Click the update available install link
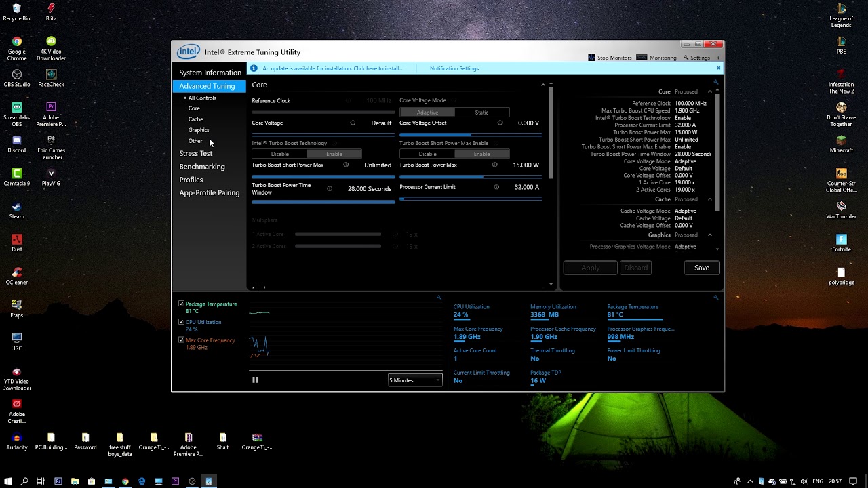The width and height of the screenshot is (868, 488). pos(332,68)
